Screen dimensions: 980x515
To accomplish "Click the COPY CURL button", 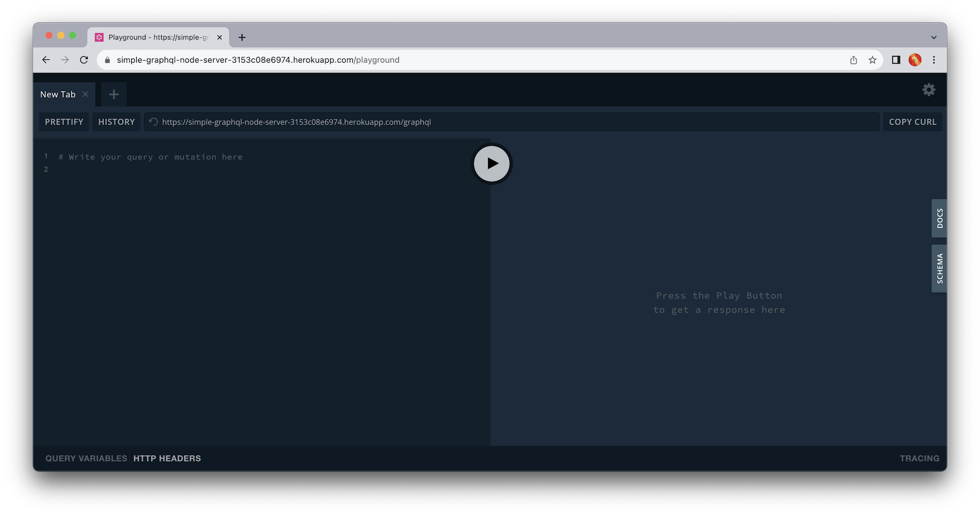I will click(x=912, y=122).
